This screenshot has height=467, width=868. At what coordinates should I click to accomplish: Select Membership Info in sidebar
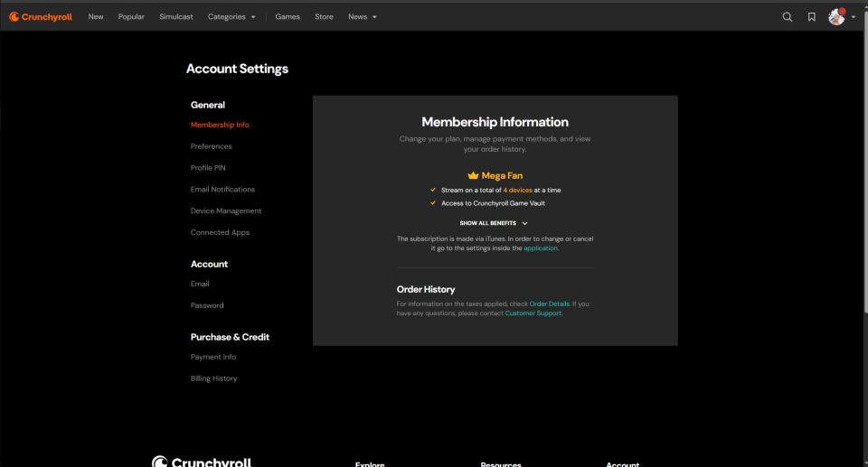point(220,125)
